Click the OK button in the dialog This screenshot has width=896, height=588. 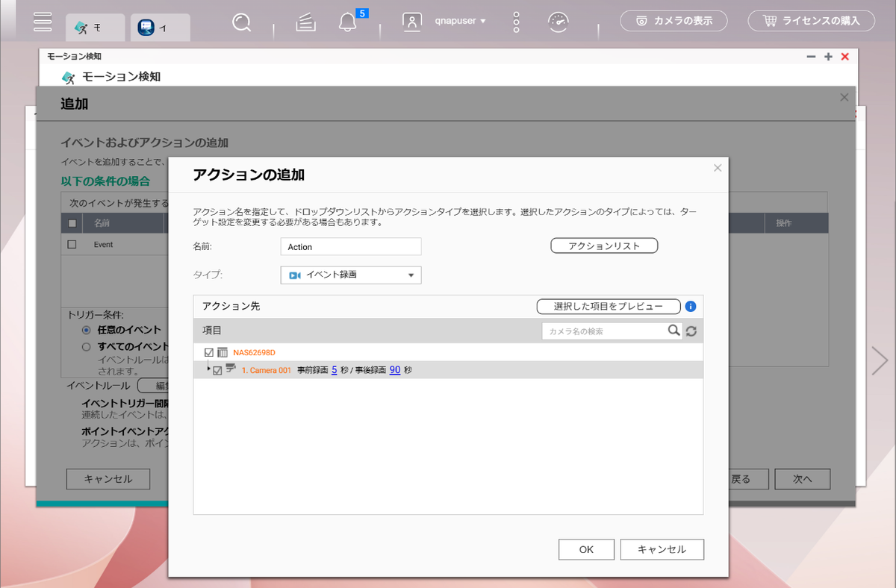[x=586, y=549]
